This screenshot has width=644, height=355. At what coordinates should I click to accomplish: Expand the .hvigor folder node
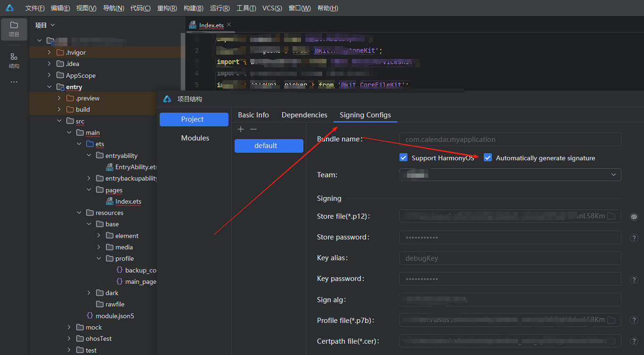tap(49, 52)
